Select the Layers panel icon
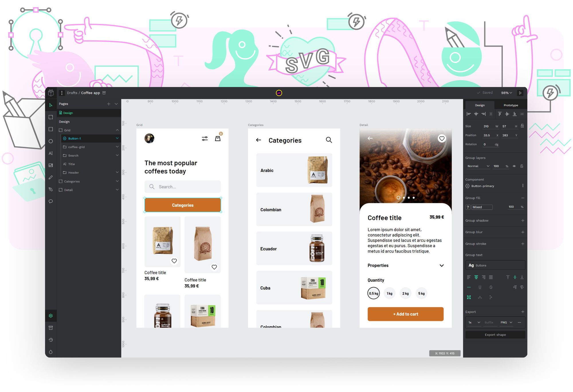 tap(51, 316)
